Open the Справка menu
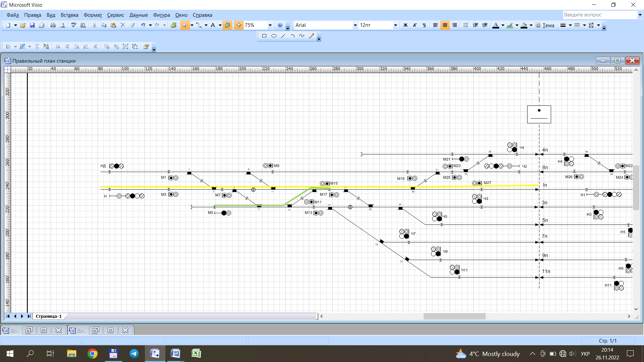 click(x=202, y=15)
